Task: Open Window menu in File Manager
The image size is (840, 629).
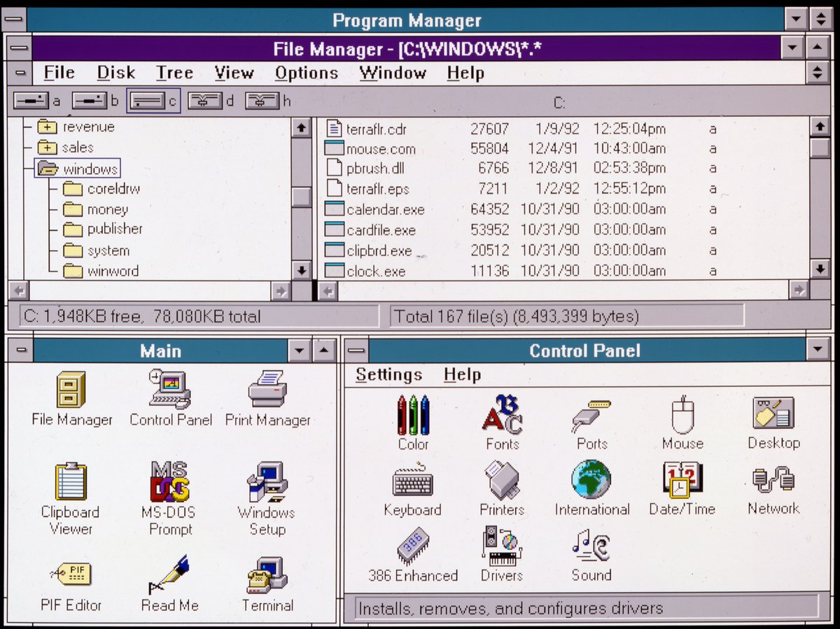Action: click(x=393, y=73)
